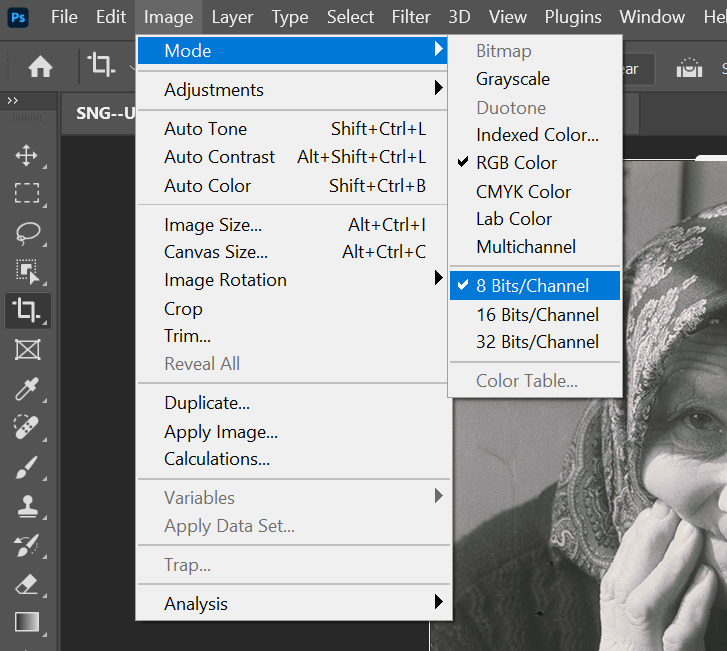Click Auto Contrast
727x651 pixels.
point(220,157)
